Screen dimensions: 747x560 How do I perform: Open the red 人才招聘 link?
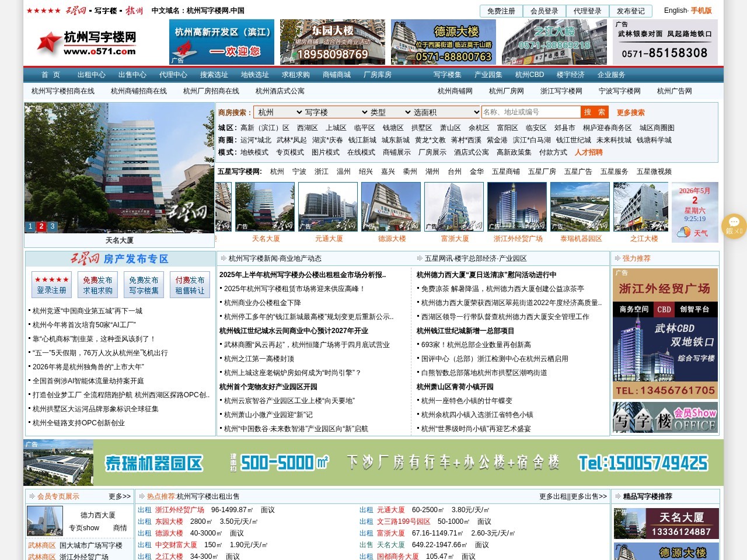[x=589, y=152]
